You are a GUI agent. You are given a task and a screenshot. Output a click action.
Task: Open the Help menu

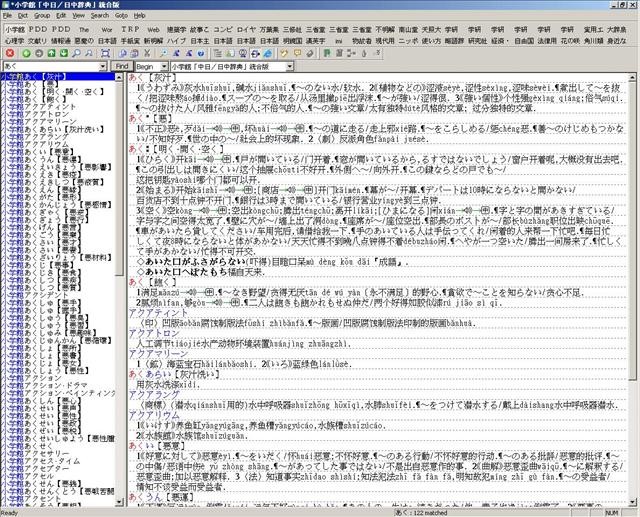(140, 16)
